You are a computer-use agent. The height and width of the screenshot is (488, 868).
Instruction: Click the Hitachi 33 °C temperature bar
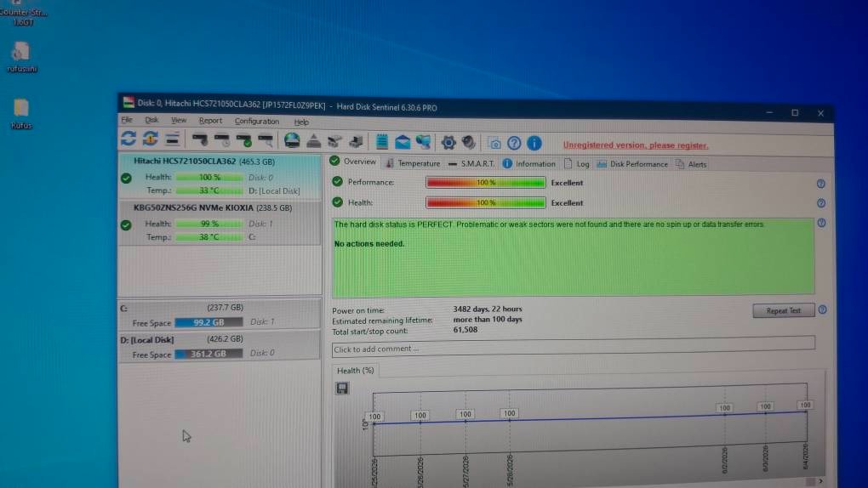click(x=209, y=190)
